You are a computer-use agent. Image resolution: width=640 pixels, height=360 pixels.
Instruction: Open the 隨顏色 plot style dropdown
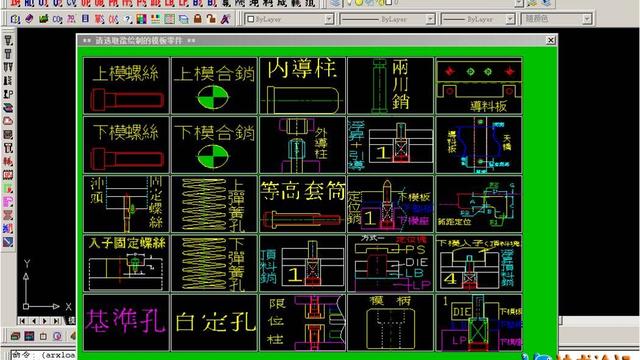tap(587, 19)
